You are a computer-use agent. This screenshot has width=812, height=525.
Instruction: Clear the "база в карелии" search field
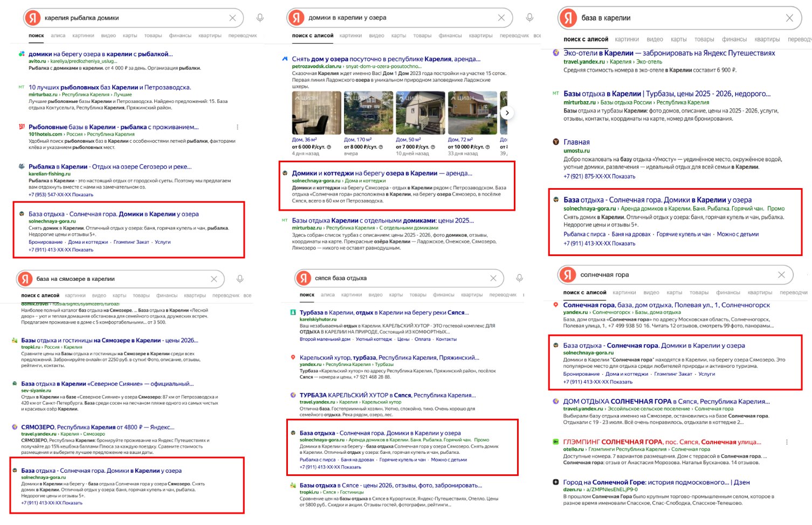click(789, 18)
